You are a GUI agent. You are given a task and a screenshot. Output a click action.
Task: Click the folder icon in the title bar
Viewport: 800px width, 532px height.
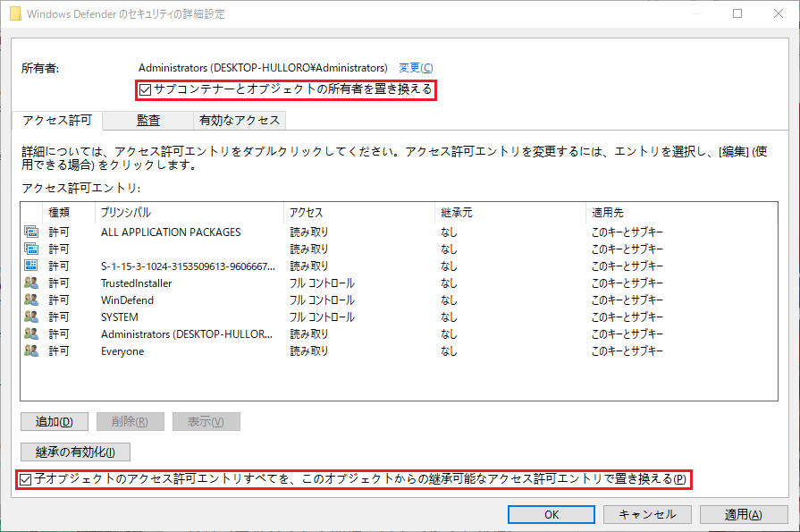click(15, 13)
